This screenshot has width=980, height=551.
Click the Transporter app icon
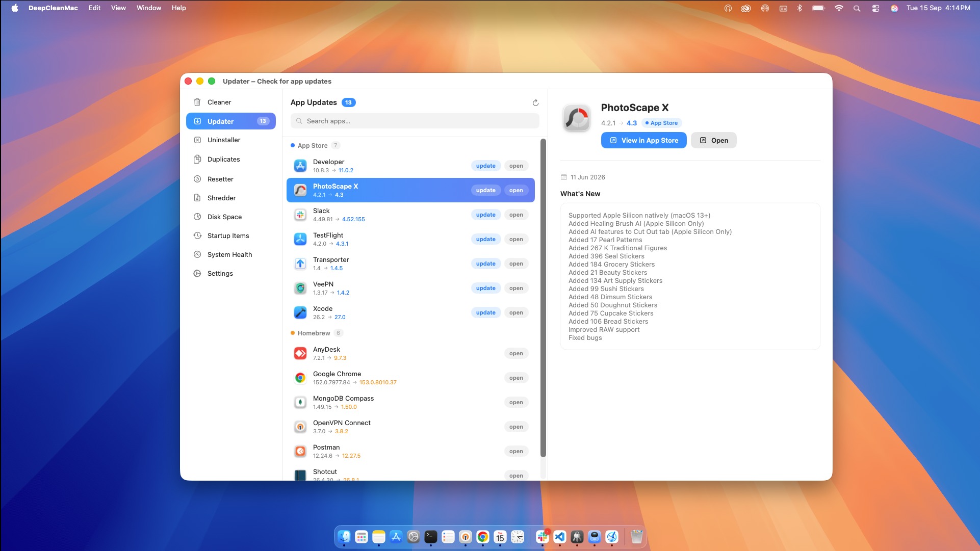coord(300,264)
